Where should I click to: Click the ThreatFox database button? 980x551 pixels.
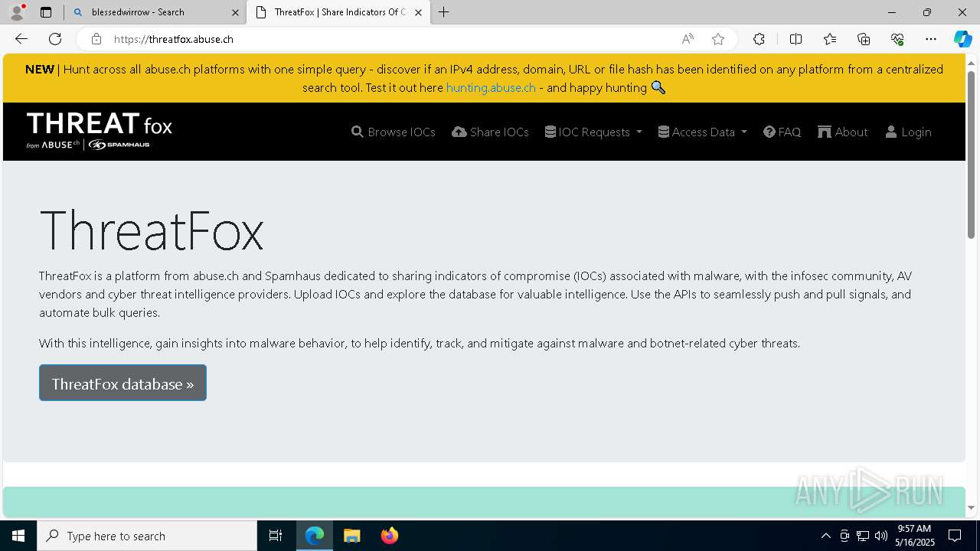(122, 383)
